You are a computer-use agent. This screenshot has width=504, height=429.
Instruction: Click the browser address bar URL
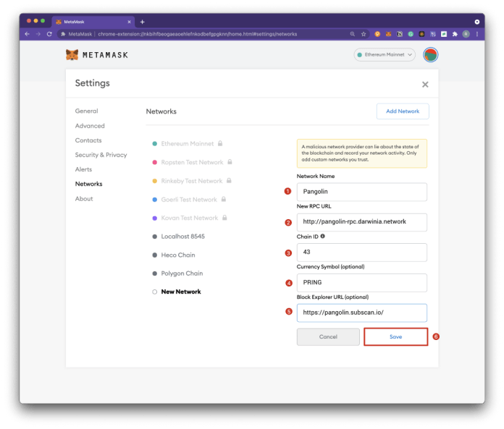click(x=198, y=34)
